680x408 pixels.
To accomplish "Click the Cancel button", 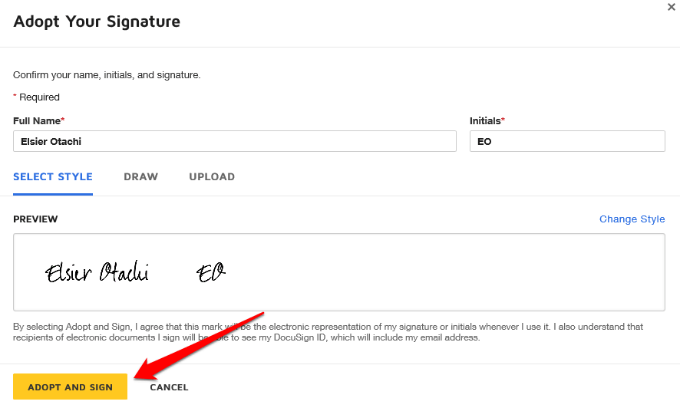I will (169, 387).
